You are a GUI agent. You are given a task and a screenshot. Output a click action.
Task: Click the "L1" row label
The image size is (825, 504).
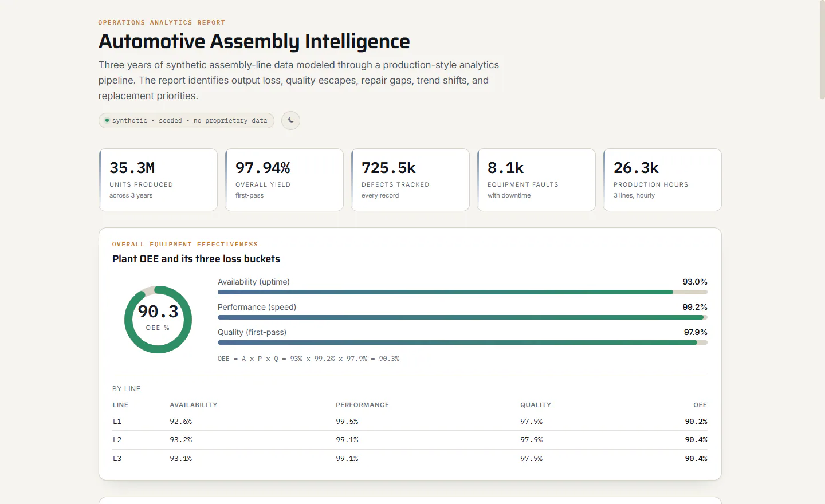point(117,422)
